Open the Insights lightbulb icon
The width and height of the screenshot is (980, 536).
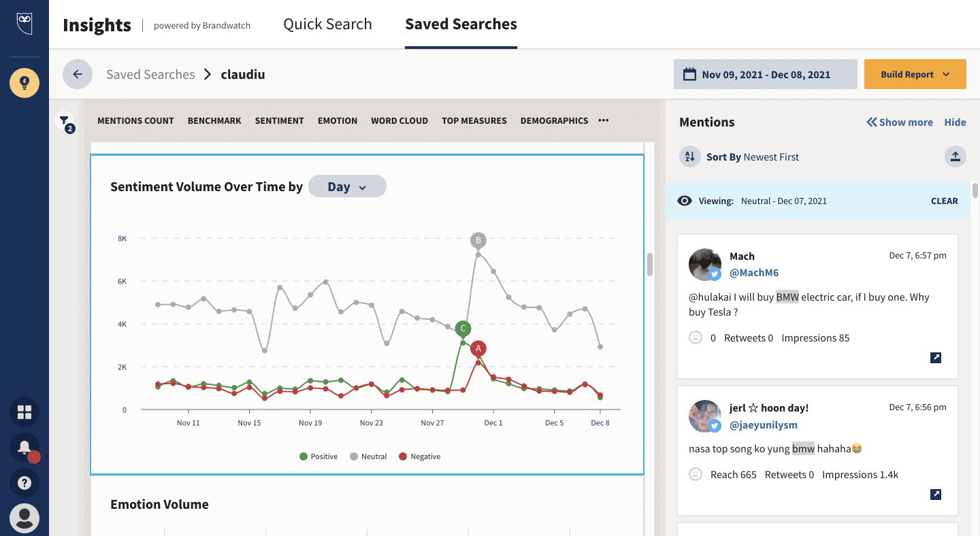24,83
